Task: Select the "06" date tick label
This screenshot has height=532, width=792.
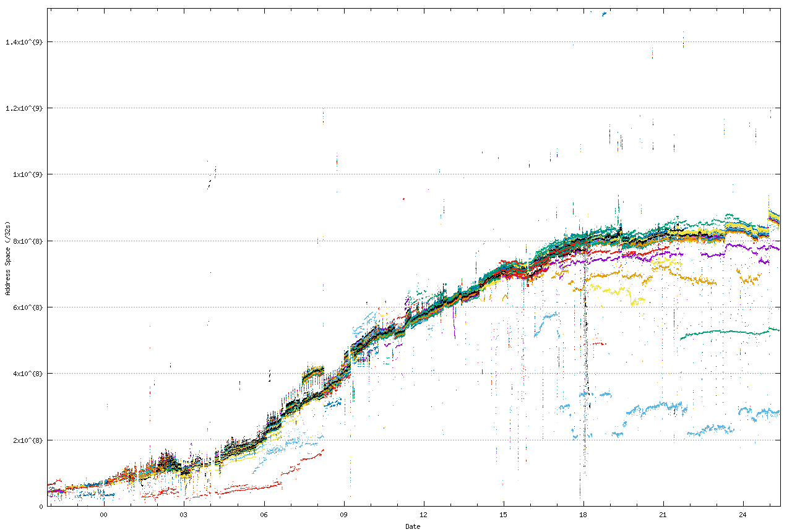Action: pos(264,515)
